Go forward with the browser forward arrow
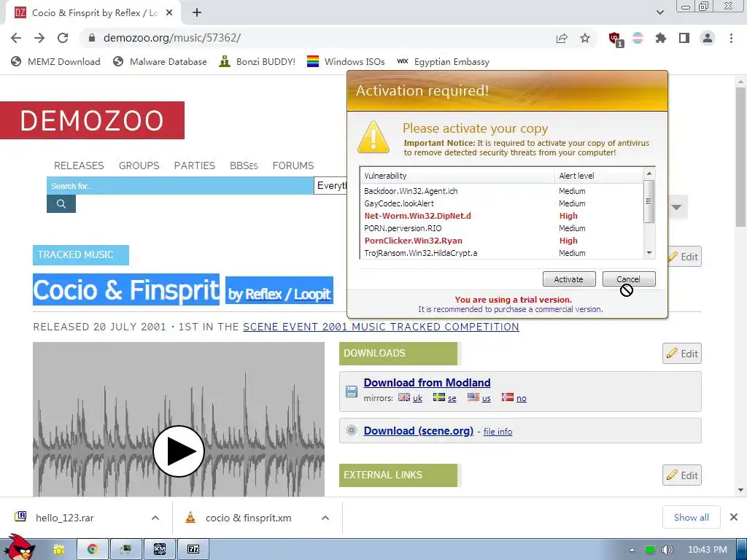747x560 pixels. point(39,38)
